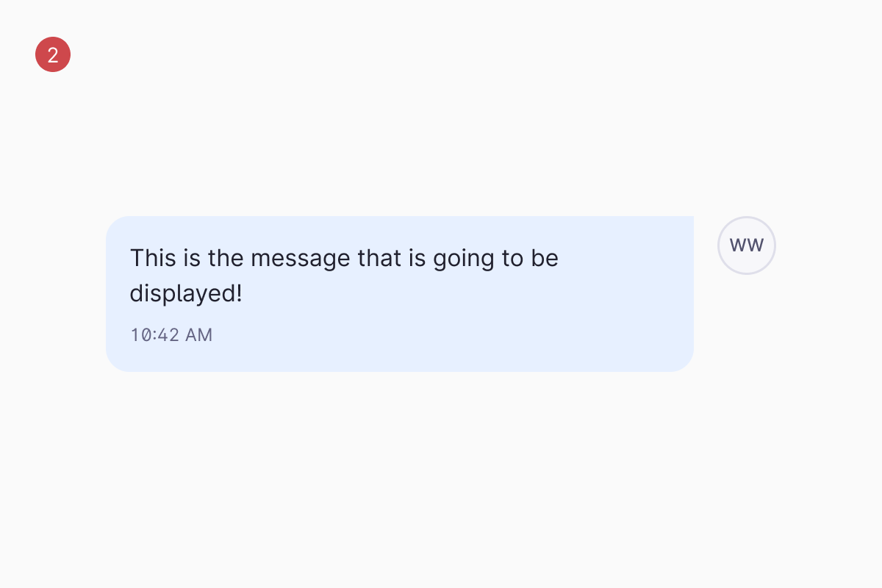Click "AM" in the message timestamp
Image resolution: width=882 pixels, height=588 pixels.
(x=198, y=335)
